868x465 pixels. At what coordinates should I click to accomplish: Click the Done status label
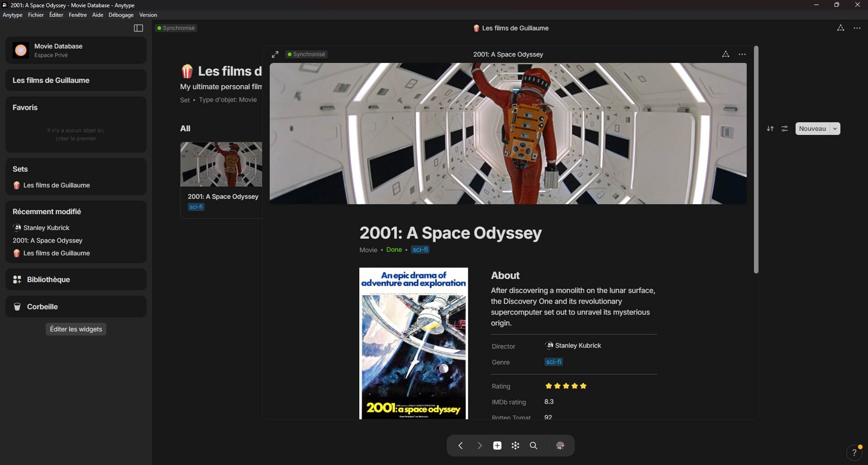(x=394, y=249)
